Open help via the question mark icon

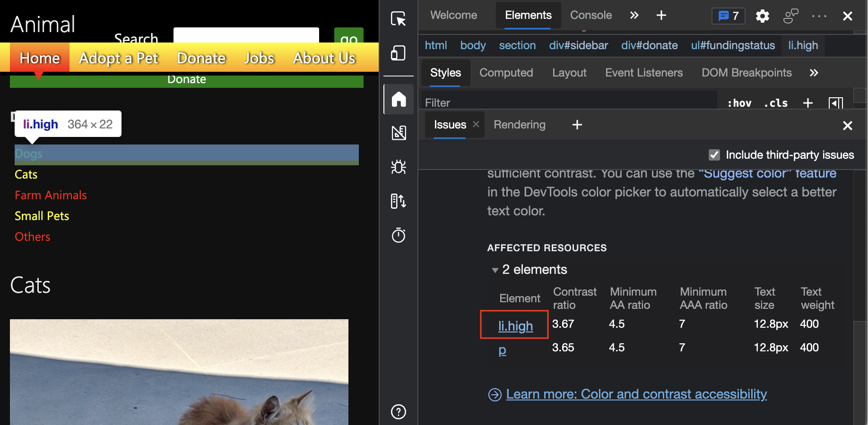tap(399, 412)
